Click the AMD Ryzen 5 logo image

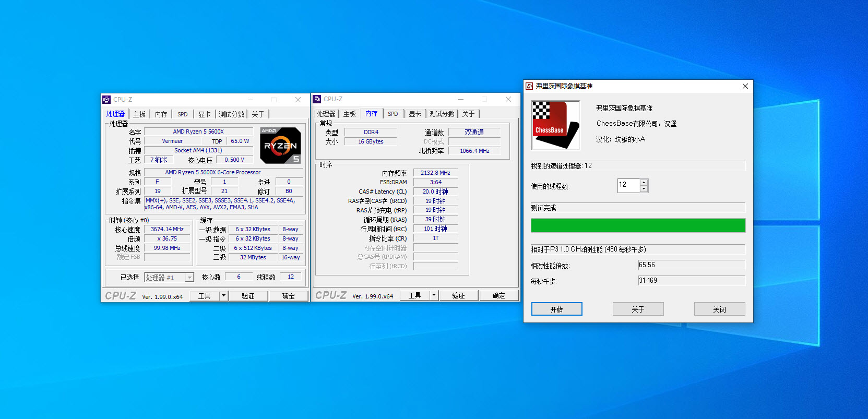coord(280,146)
